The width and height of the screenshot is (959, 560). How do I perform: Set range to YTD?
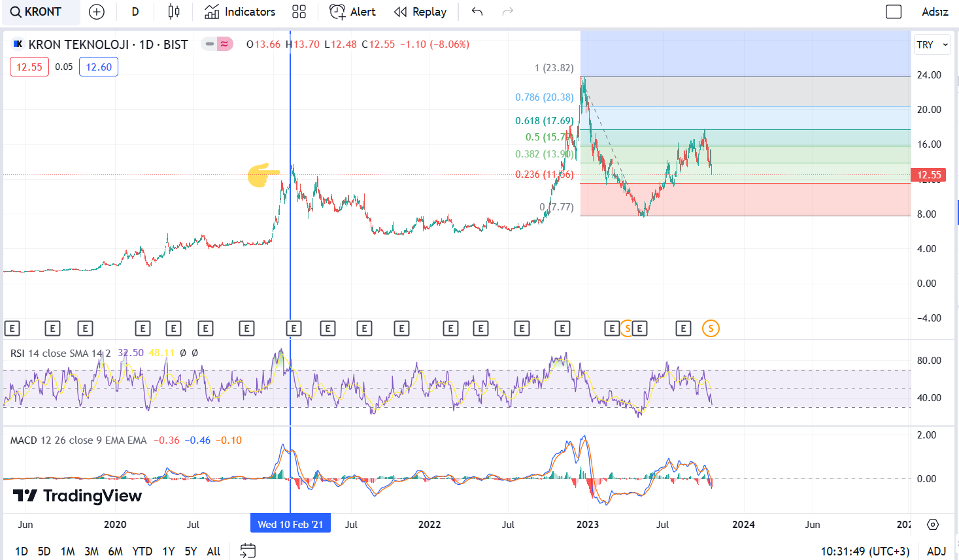click(142, 552)
